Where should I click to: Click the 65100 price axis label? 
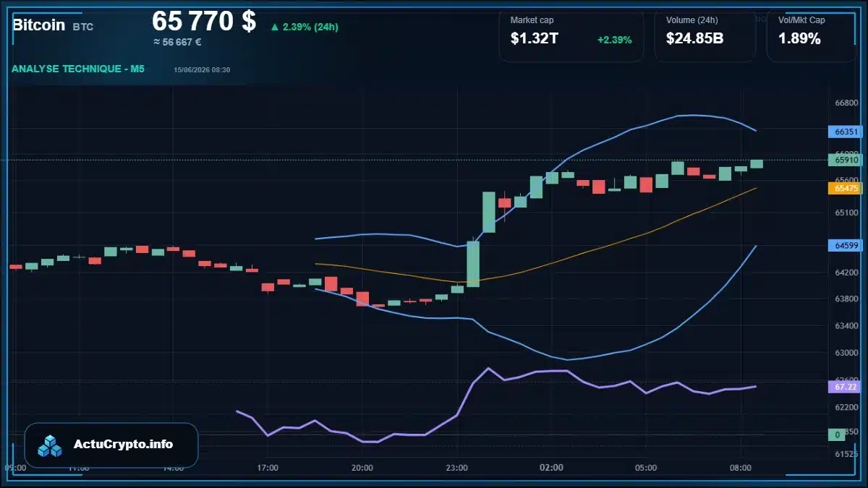(x=846, y=213)
